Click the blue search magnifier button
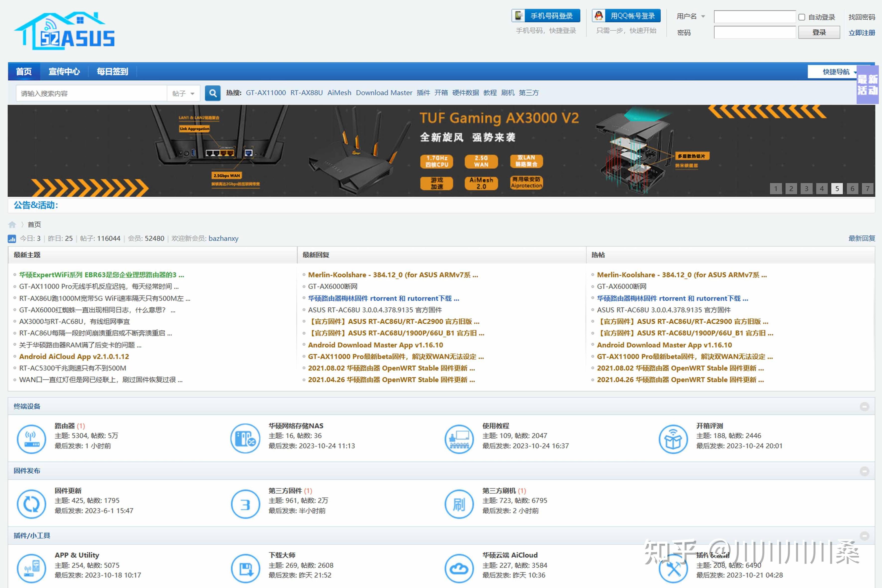882x588 pixels. click(213, 93)
